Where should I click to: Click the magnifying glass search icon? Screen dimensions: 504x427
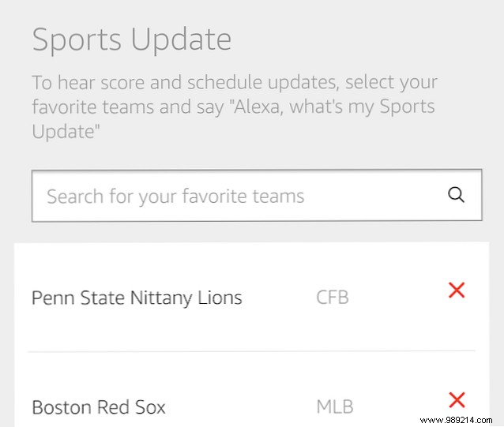click(456, 195)
